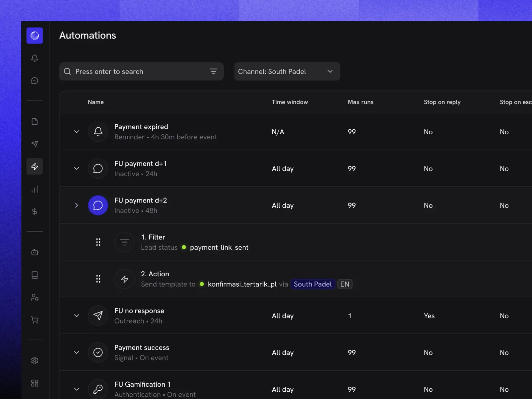Open analytics bar chart icon in sidebar

35,189
